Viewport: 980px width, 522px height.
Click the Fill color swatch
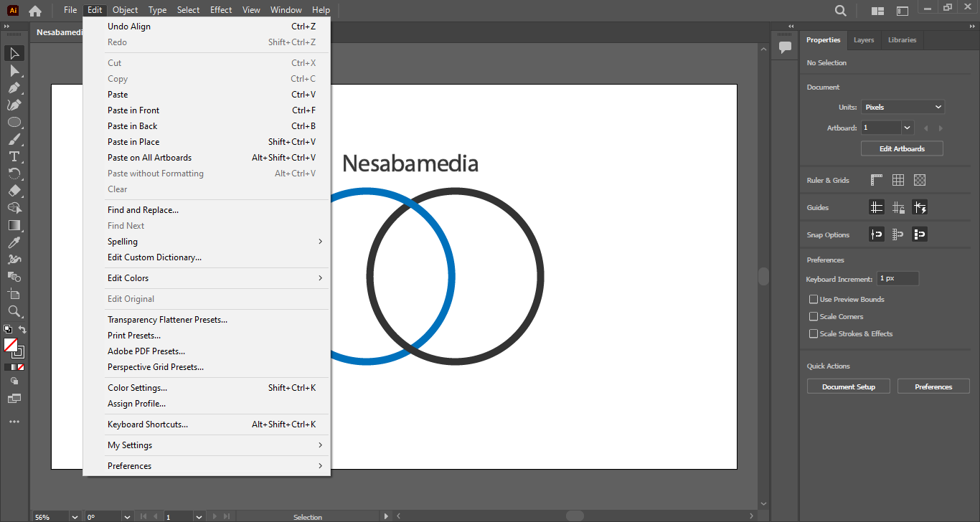click(x=11, y=345)
